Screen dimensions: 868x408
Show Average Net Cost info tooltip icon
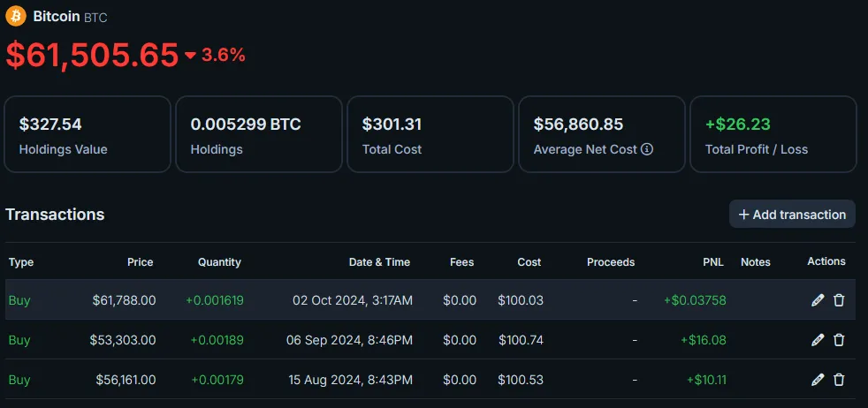[646, 149]
